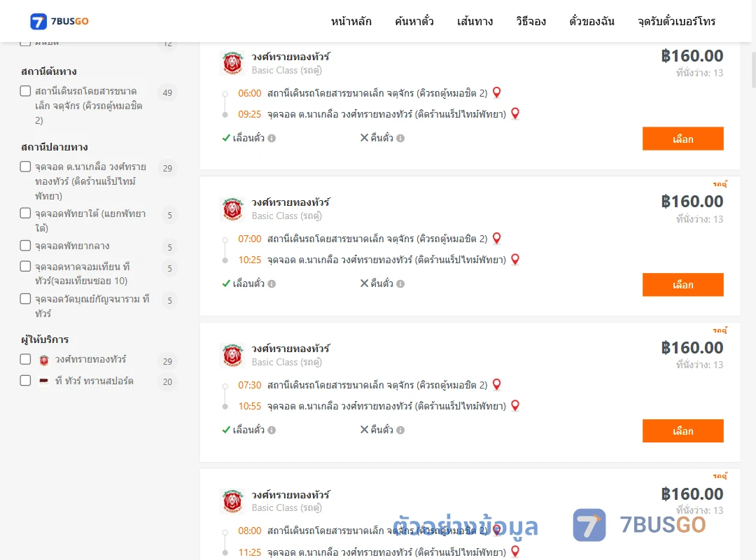Viewport: 756px width, 560px height.
Task: Click สถานีปลายทาง filter heading
Action: [55, 147]
